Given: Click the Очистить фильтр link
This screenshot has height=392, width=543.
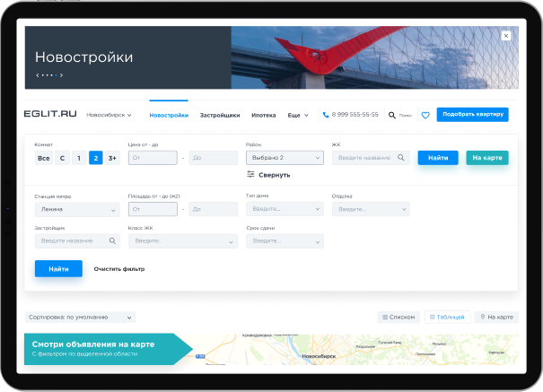Looking at the screenshot, I should pyautogui.click(x=119, y=268).
